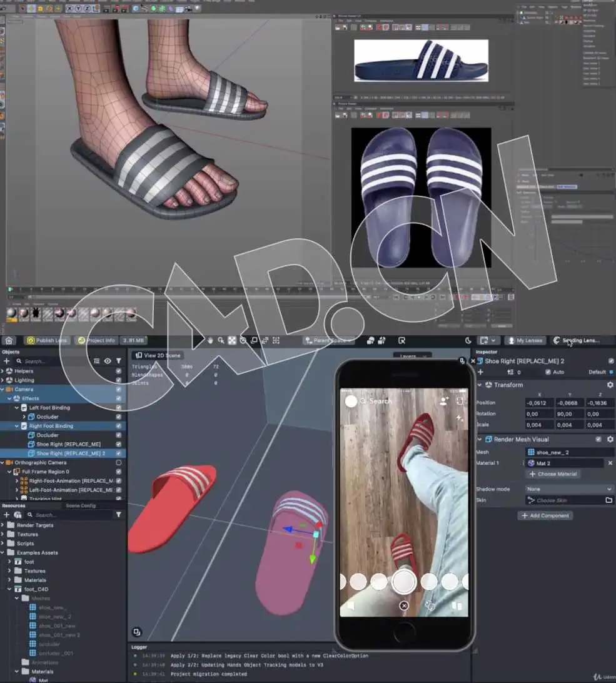
Task: Expand the Helpers tree node
Action: (x=2, y=371)
